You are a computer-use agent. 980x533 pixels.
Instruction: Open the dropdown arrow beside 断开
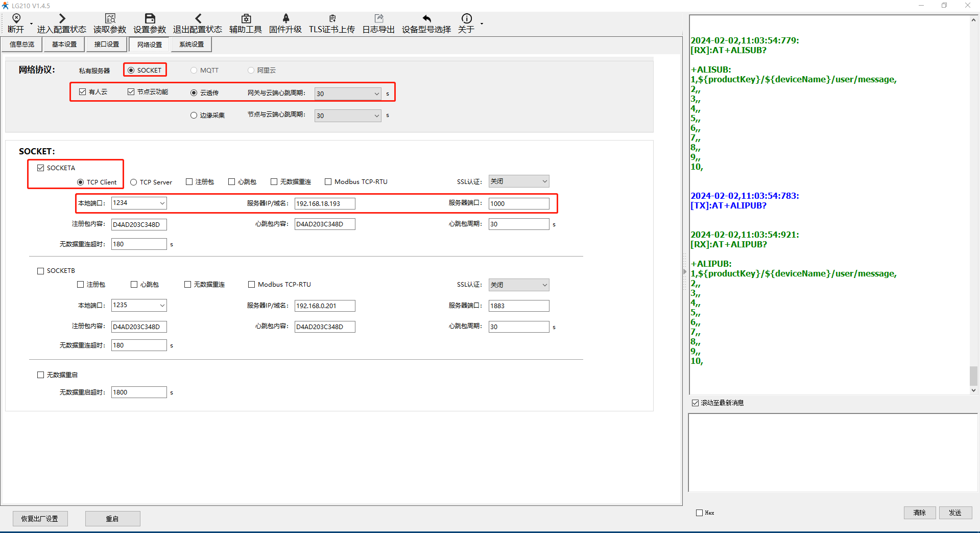tap(31, 24)
